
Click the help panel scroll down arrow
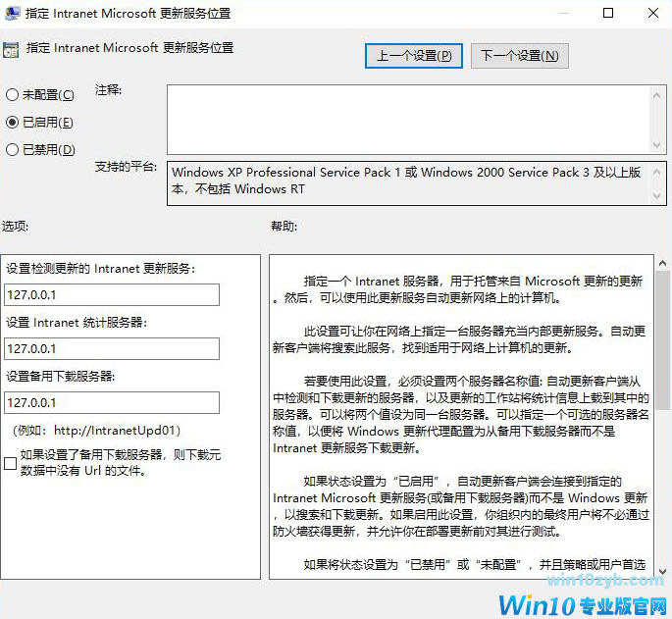[x=662, y=571]
